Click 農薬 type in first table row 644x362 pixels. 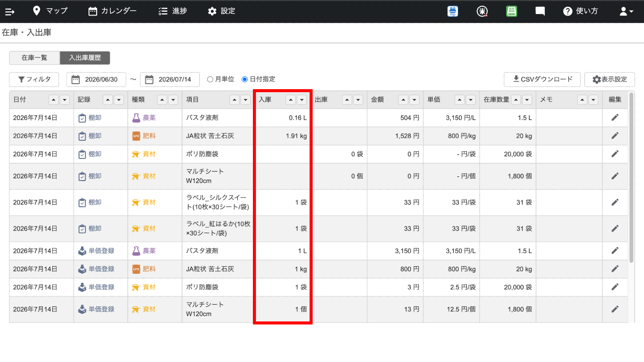pos(144,118)
